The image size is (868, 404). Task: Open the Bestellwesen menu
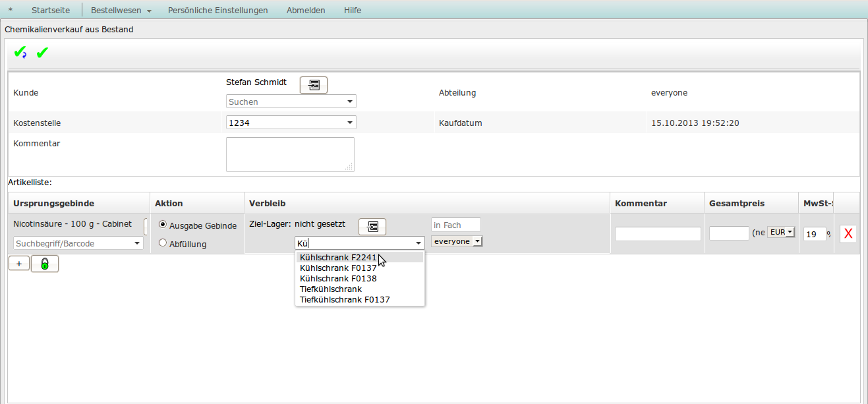pyautogui.click(x=121, y=11)
